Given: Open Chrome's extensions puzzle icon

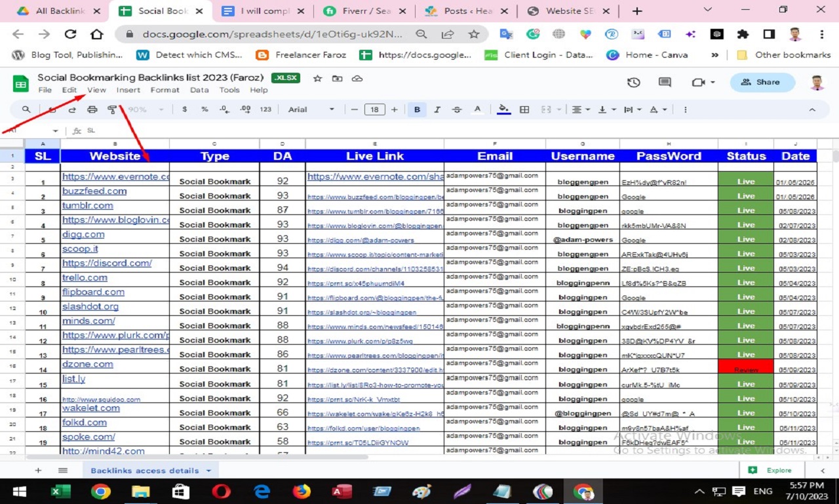Looking at the screenshot, I should coord(742,34).
